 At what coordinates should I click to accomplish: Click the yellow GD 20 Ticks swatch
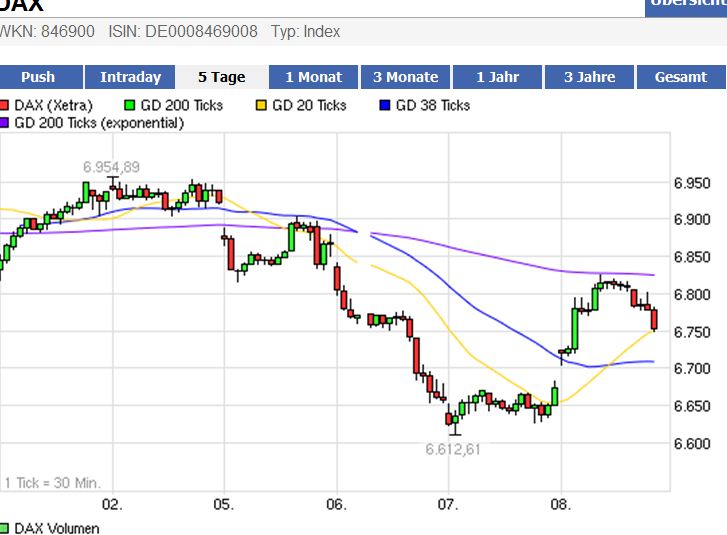pyautogui.click(x=261, y=105)
